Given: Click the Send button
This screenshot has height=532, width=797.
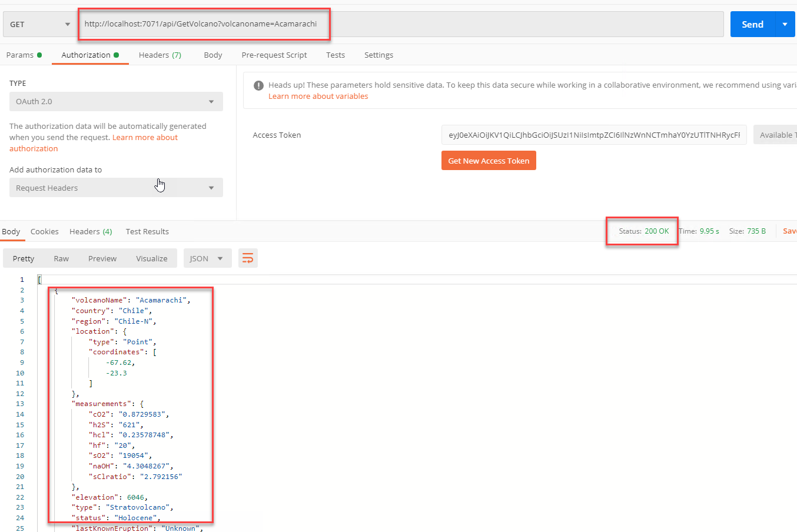Looking at the screenshot, I should [x=752, y=24].
